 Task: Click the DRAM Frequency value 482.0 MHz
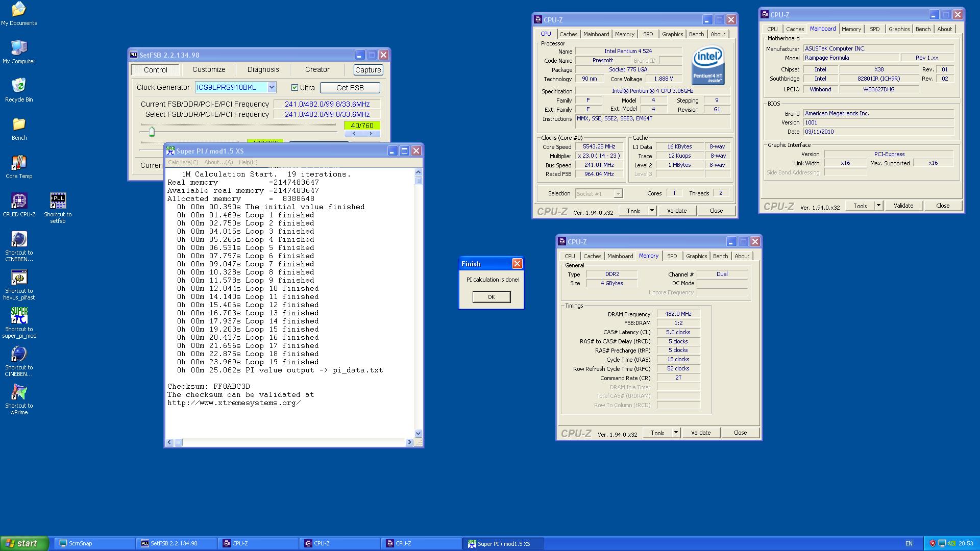678,314
